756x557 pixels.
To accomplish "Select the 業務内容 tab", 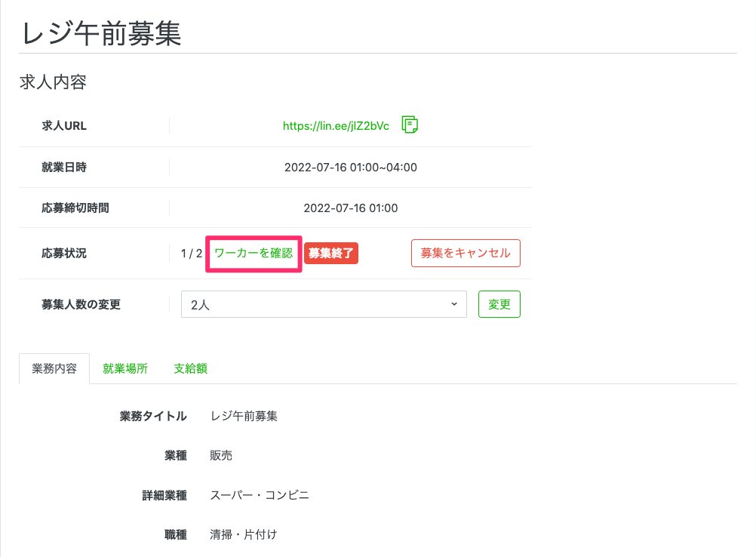I will coord(54,369).
